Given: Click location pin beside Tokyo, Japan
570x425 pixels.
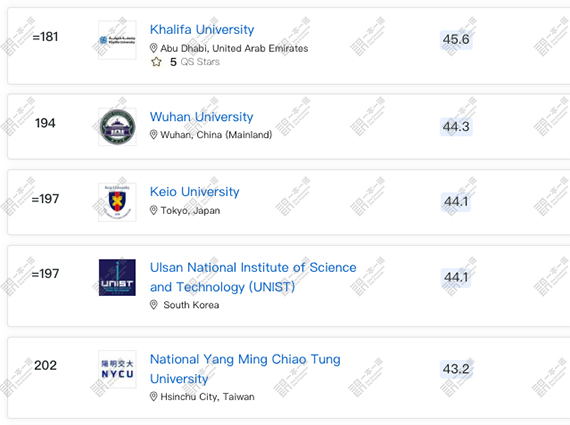Looking at the screenshot, I should coord(153,210).
